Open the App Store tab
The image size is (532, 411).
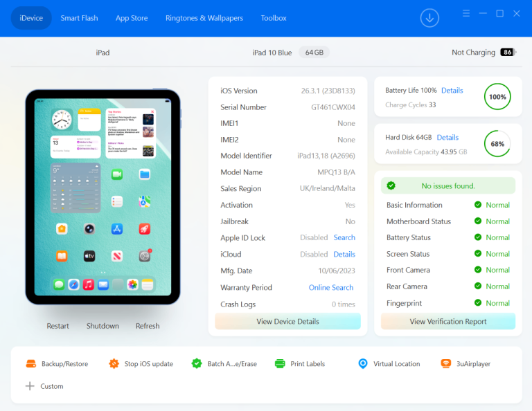132,18
